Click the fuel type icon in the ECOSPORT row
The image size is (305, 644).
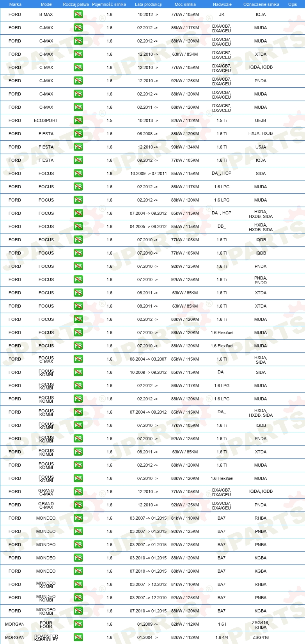[x=78, y=121]
